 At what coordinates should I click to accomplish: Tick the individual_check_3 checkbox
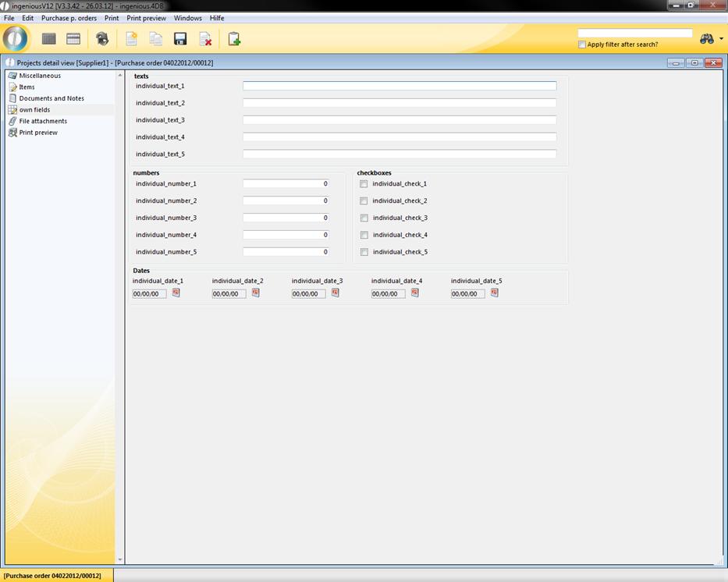364,218
